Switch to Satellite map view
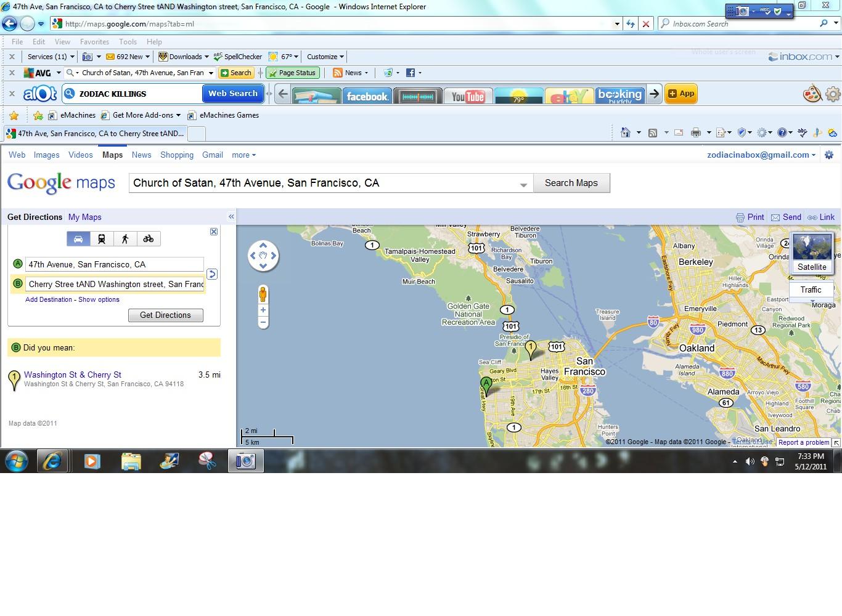 [812, 253]
